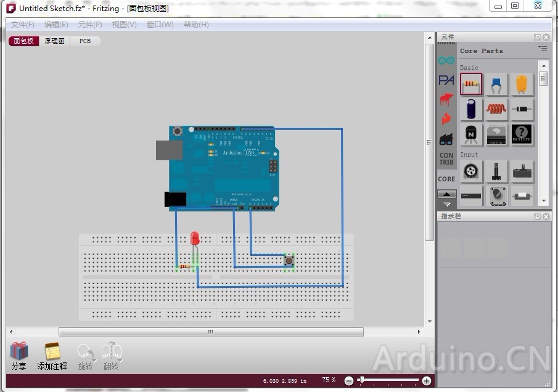Select the copper inductor coil part
The image size is (558, 392).
pos(496,109)
